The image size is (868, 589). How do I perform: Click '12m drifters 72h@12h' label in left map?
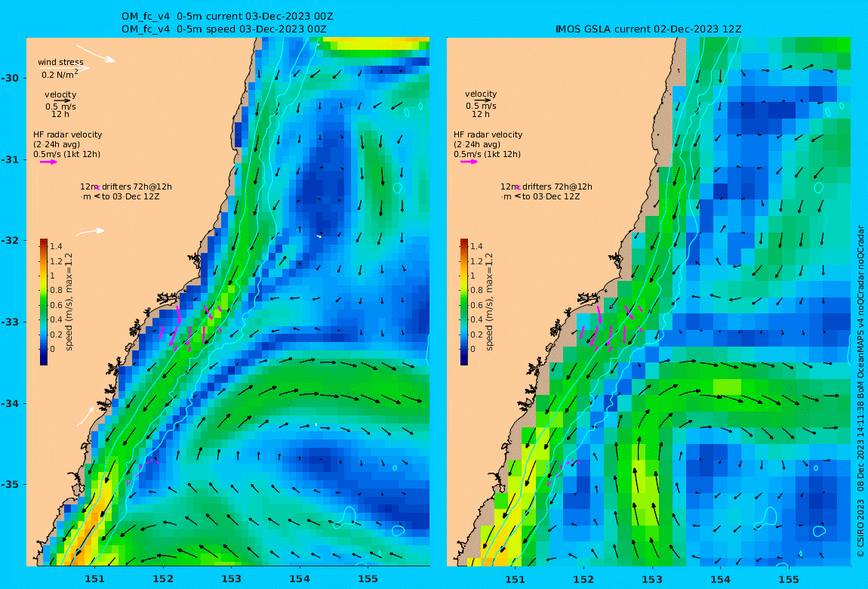[126, 187]
